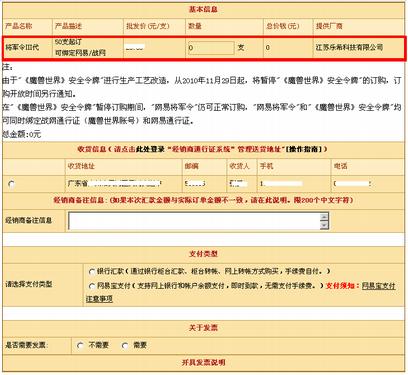The height and width of the screenshot is (375, 408).
Task: Click the 请选择支付类型 label
Action: [x=28, y=284]
